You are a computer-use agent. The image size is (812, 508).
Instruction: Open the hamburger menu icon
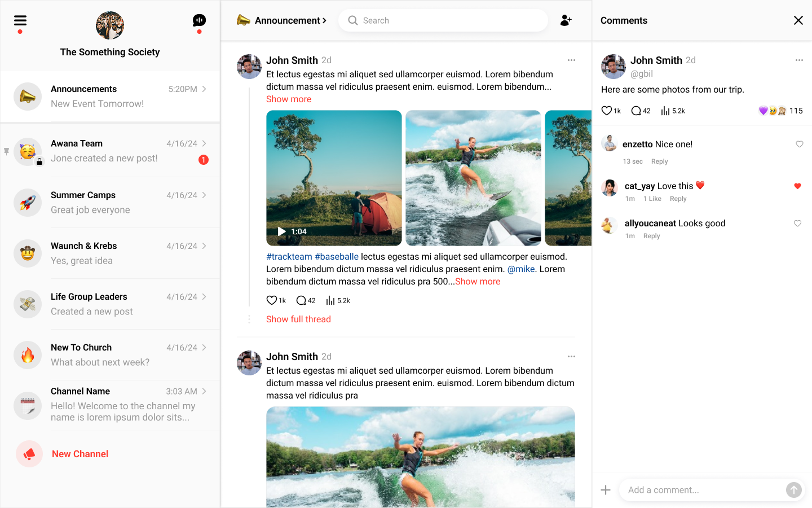tap(20, 21)
